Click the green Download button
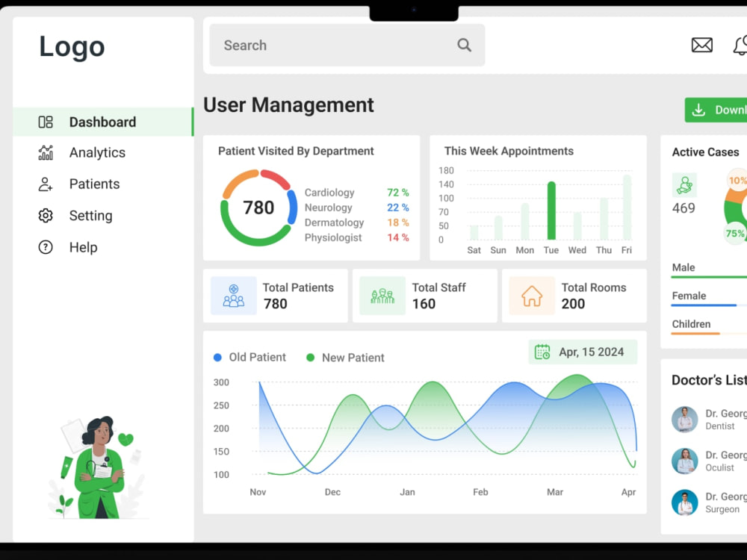 pyautogui.click(x=716, y=110)
